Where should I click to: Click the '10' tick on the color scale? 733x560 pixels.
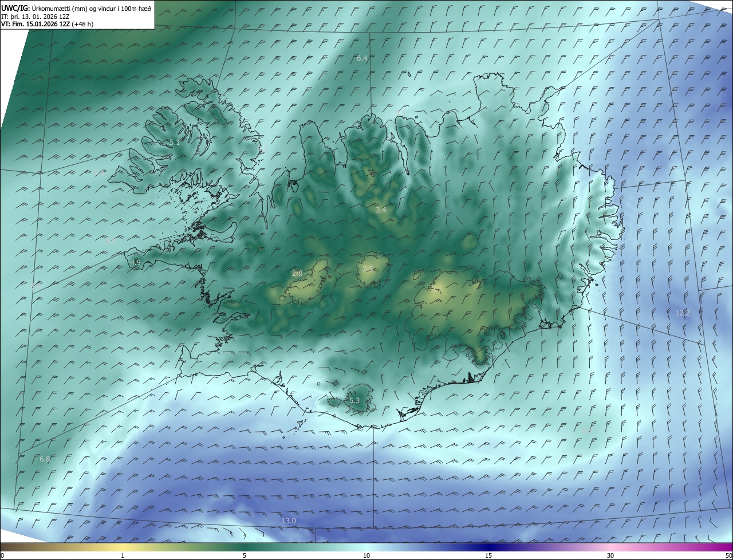pyautogui.click(x=366, y=555)
